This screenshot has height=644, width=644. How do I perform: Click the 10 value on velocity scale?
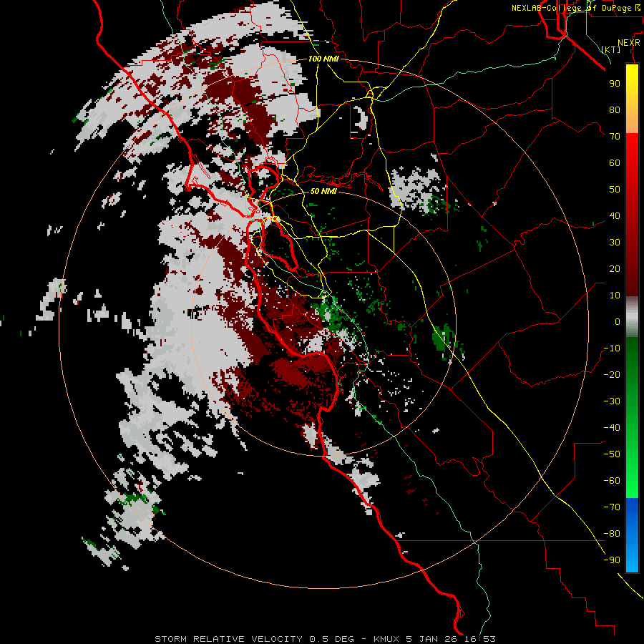tap(615, 296)
